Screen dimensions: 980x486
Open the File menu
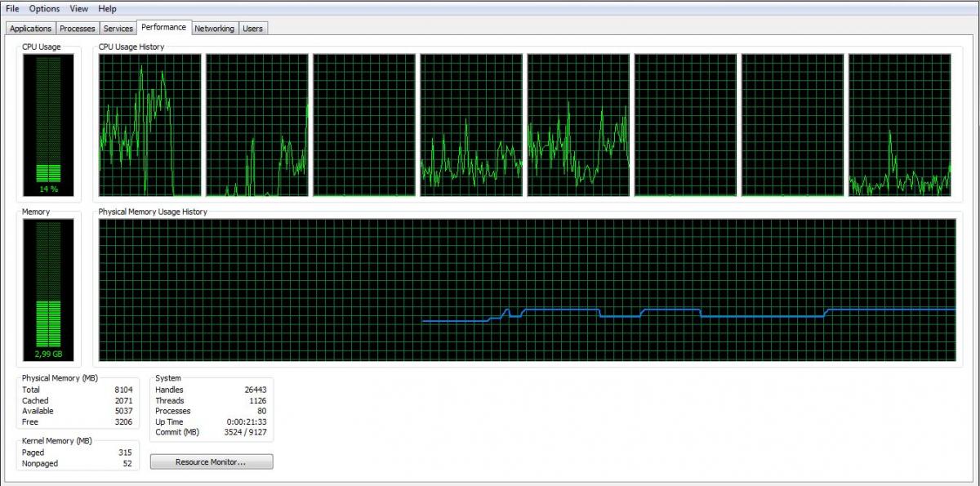tap(12, 8)
